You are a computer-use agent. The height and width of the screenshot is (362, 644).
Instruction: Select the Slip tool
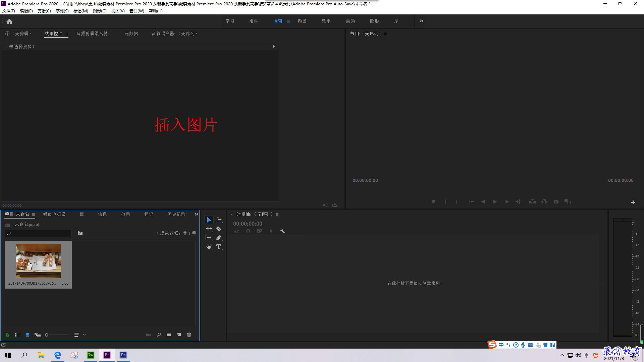(x=209, y=238)
